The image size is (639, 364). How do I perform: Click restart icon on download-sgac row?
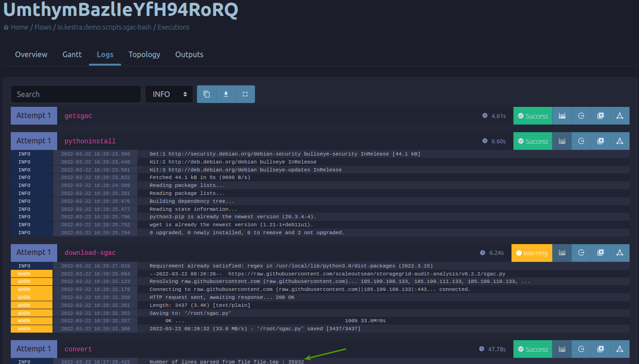click(x=601, y=253)
